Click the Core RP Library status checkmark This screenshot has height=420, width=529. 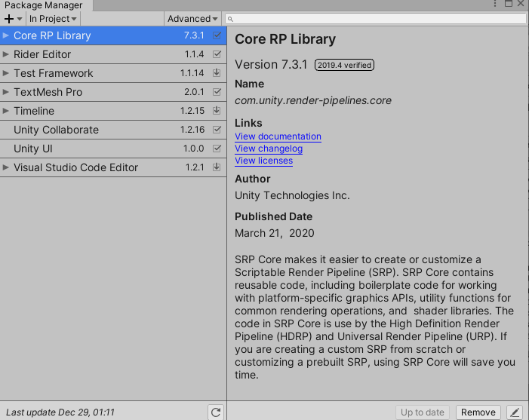click(217, 35)
